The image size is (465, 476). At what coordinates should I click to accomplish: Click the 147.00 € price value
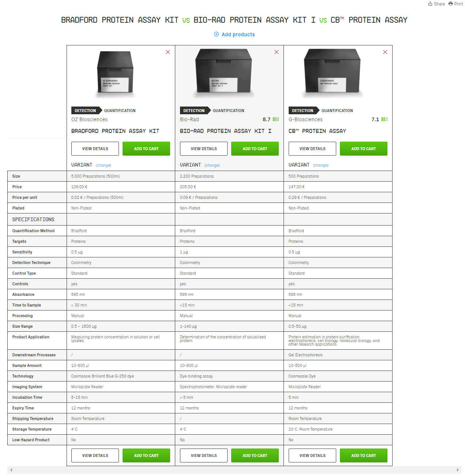click(297, 187)
